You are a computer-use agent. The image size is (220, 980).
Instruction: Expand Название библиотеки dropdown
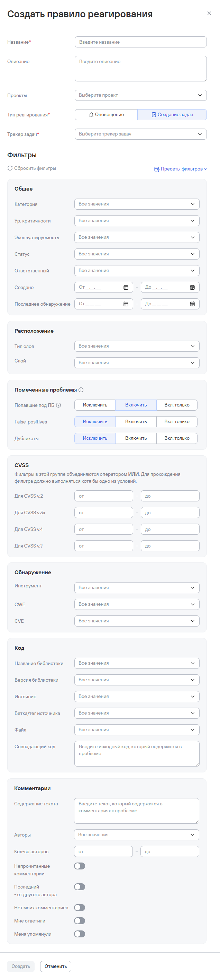click(x=137, y=663)
